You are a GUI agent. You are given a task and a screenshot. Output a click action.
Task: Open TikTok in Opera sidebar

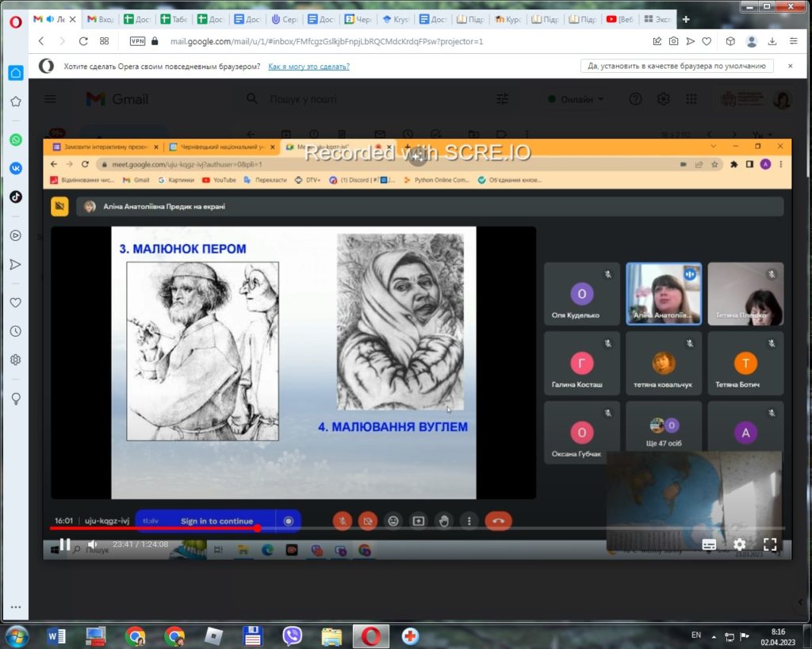point(16,197)
